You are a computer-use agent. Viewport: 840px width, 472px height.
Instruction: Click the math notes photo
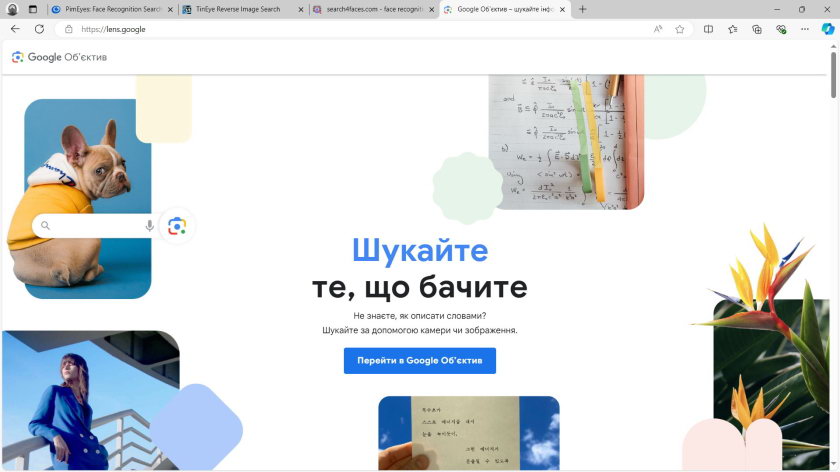click(x=566, y=142)
